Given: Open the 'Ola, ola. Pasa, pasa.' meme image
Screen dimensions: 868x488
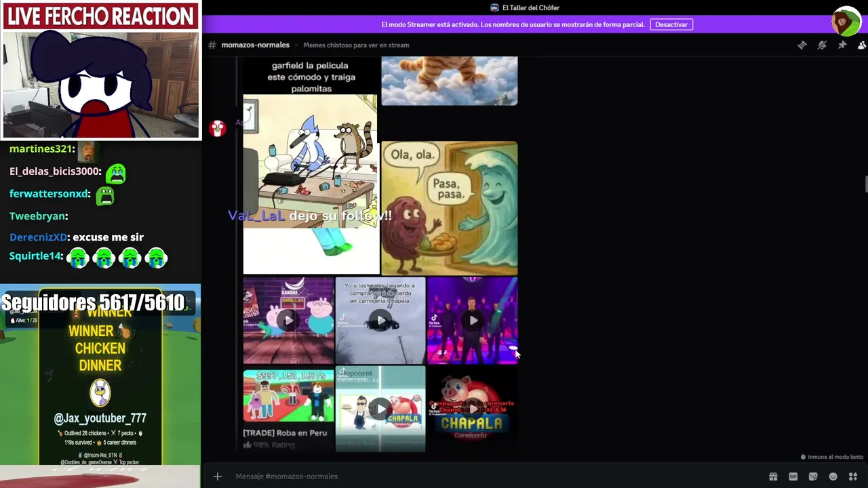Looking at the screenshot, I should [449, 208].
